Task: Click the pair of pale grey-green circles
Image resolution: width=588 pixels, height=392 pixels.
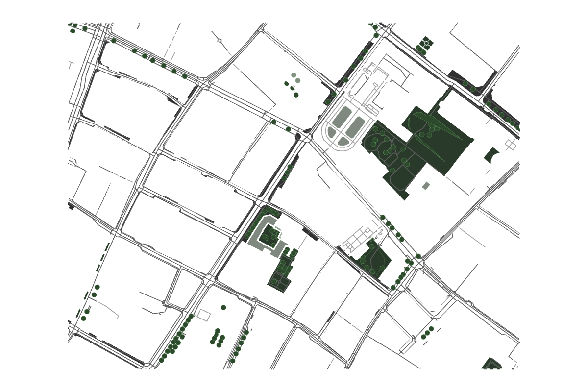Action: 295,77
